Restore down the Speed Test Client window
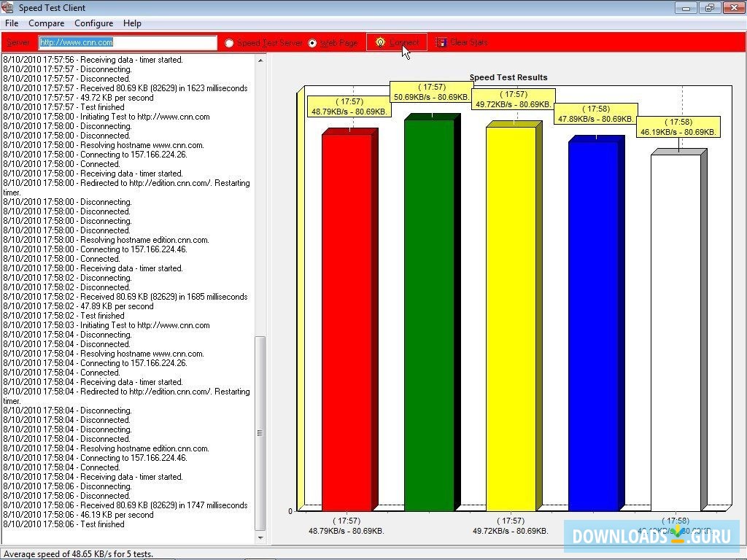The width and height of the screenshot is (747, 560). 710,7
